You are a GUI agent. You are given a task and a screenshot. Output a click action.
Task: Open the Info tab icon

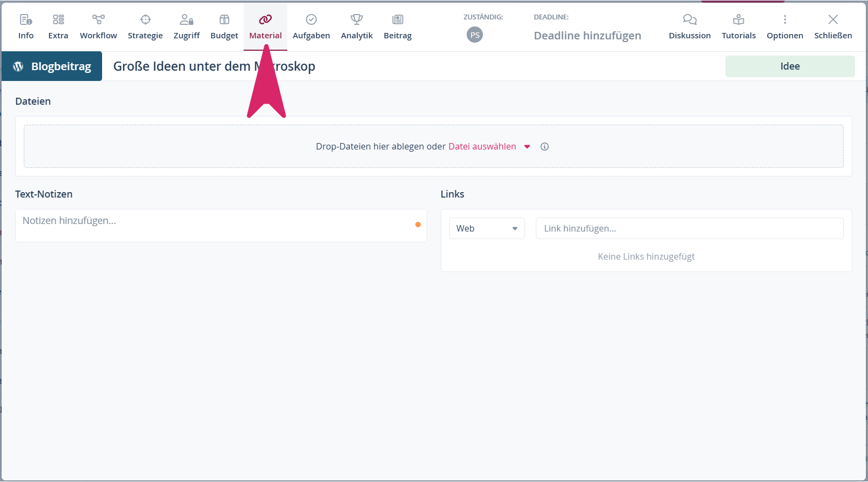[x=25, y=20]
